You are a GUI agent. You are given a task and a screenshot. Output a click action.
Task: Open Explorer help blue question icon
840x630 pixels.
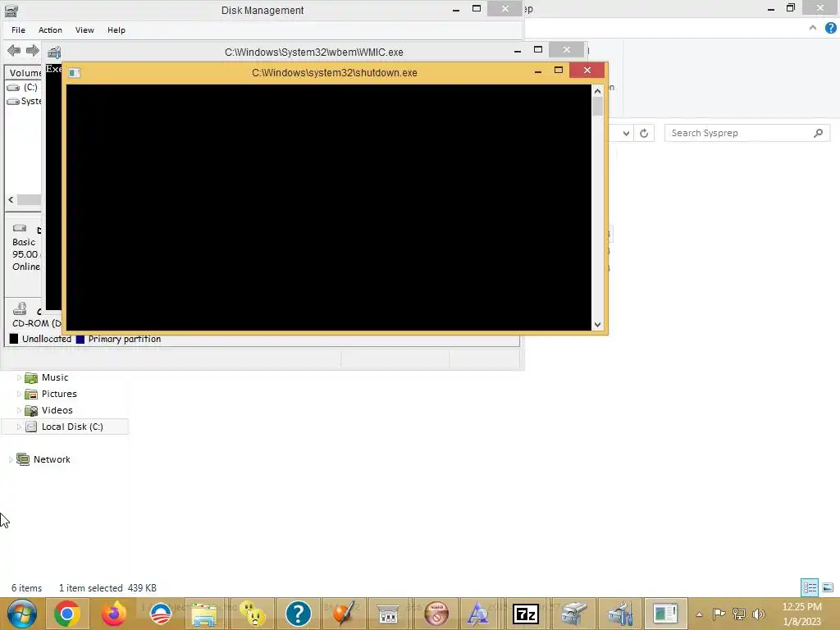point(830,28)
